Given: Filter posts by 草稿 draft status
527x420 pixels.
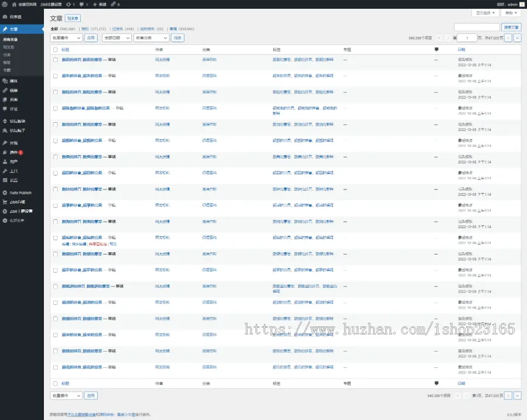Looking at the screenshot, I should coord(173,29).
